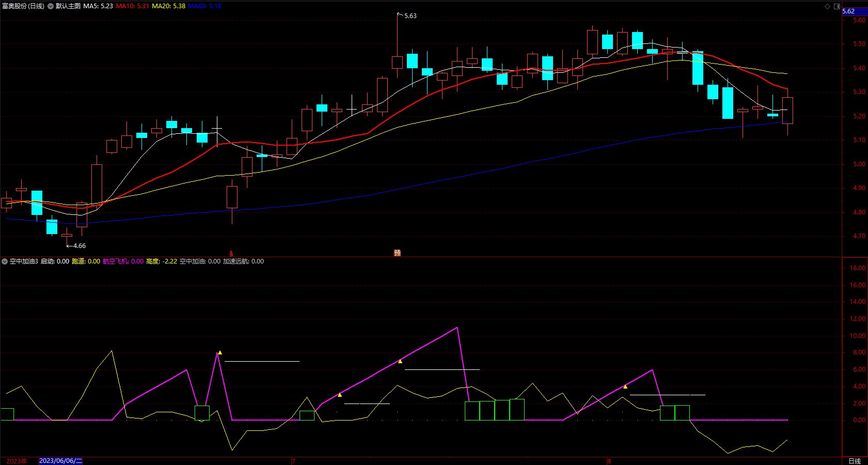868x465 pixels.
Task: Select the 默认主图 label
Action: (x=68, y=6)
